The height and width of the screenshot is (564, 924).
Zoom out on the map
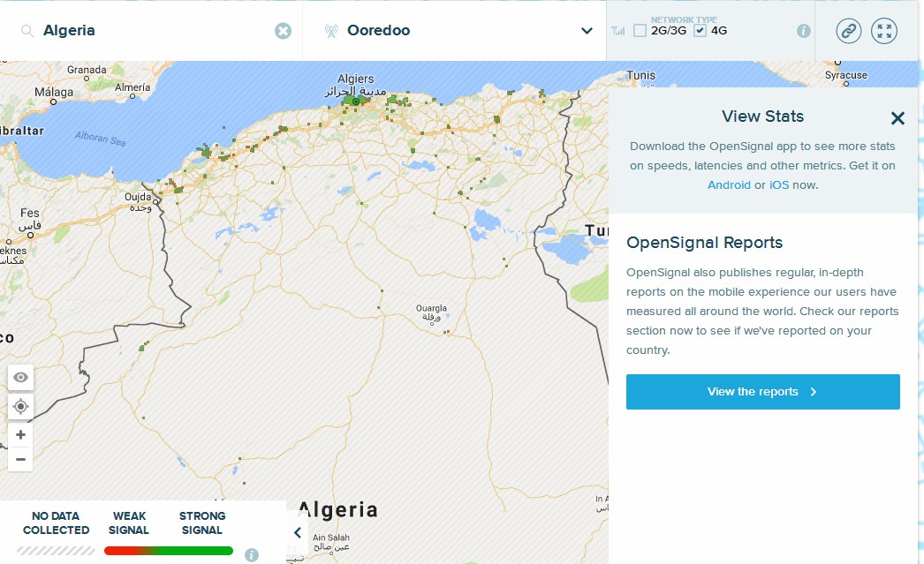[20, 459]
